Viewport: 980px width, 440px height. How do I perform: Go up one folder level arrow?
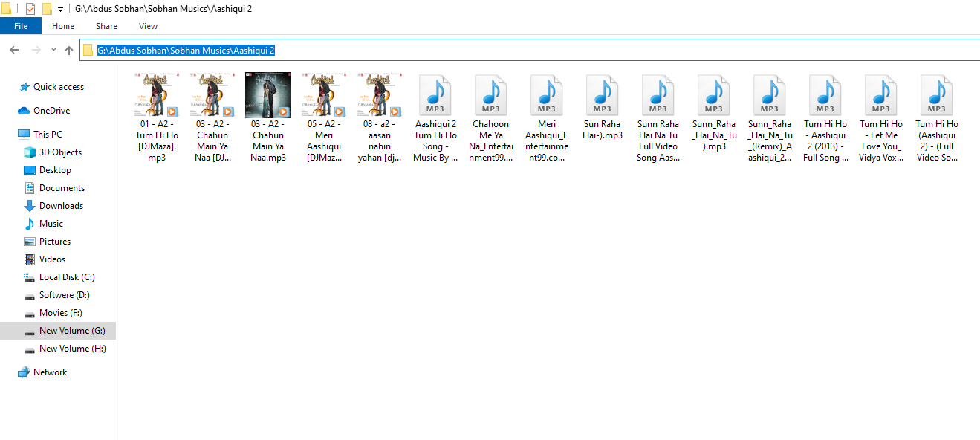[x=69, y=50]
